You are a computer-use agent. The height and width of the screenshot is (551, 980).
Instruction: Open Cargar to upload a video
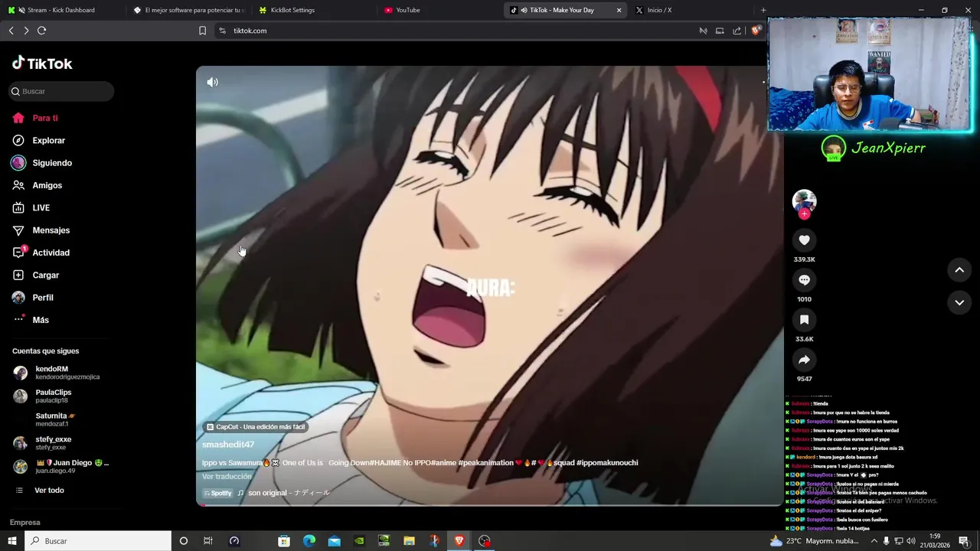35,275
